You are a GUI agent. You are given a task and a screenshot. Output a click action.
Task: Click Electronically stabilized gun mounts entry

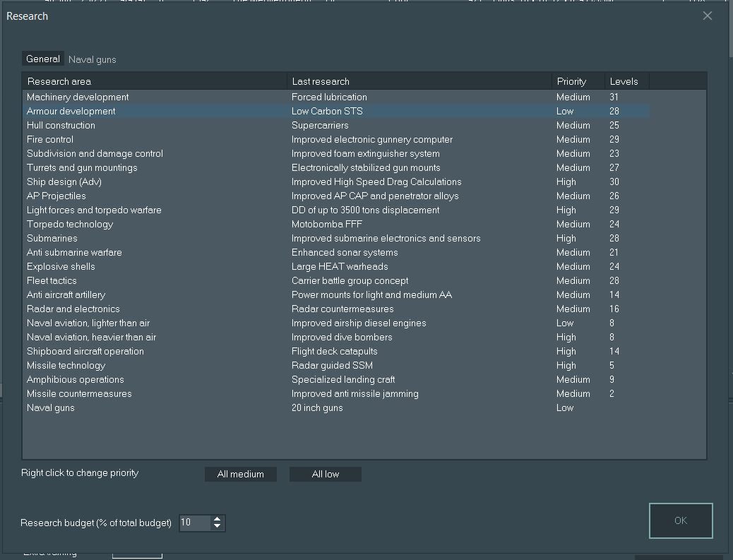pyautogui.click(x=366, y=167)
